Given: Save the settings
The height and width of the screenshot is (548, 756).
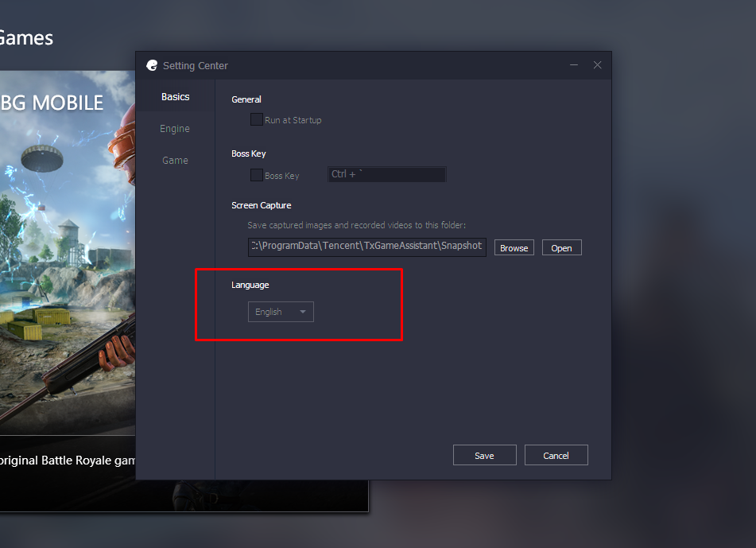Looking at the screenshot, I should click(485, 456).
